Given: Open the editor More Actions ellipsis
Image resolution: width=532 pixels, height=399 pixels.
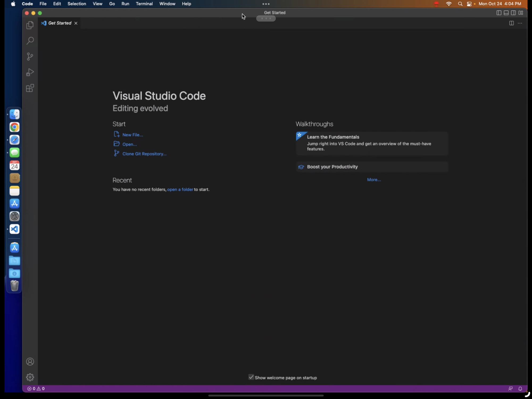Looking at the screenshot, I should coord(520,23).
